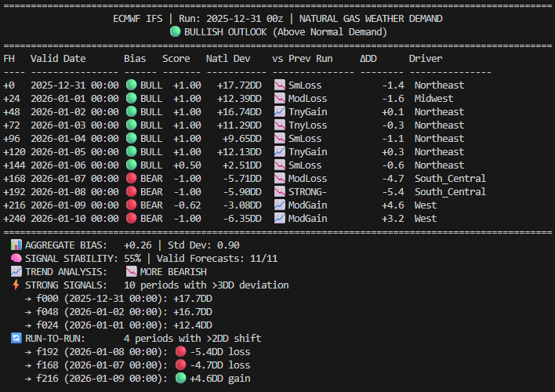Click West driver in +240 row
This screenshot has height=392, width=555.
point(426,218)
